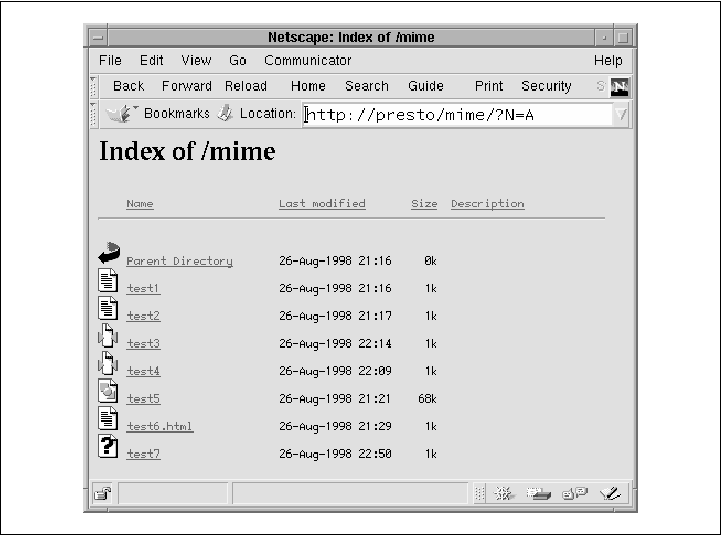Open Discussions icon in component bar
The height and width of the screenshot is (536, 722).
[x=575, y=493]
